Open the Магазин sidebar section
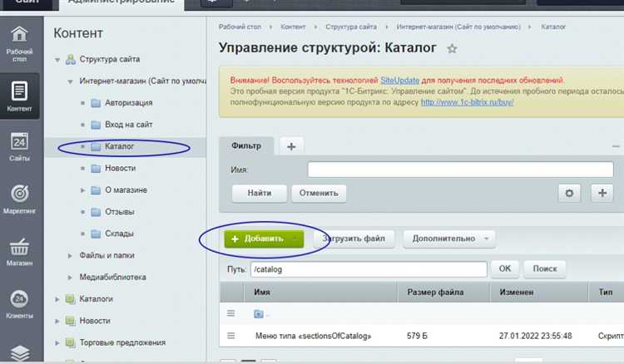 tap(19, 252)
